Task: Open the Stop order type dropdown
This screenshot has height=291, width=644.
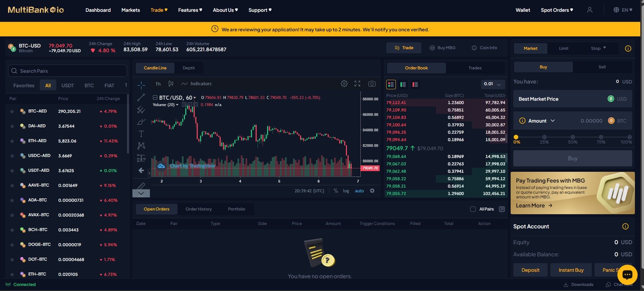Action: tap(599, 48)
